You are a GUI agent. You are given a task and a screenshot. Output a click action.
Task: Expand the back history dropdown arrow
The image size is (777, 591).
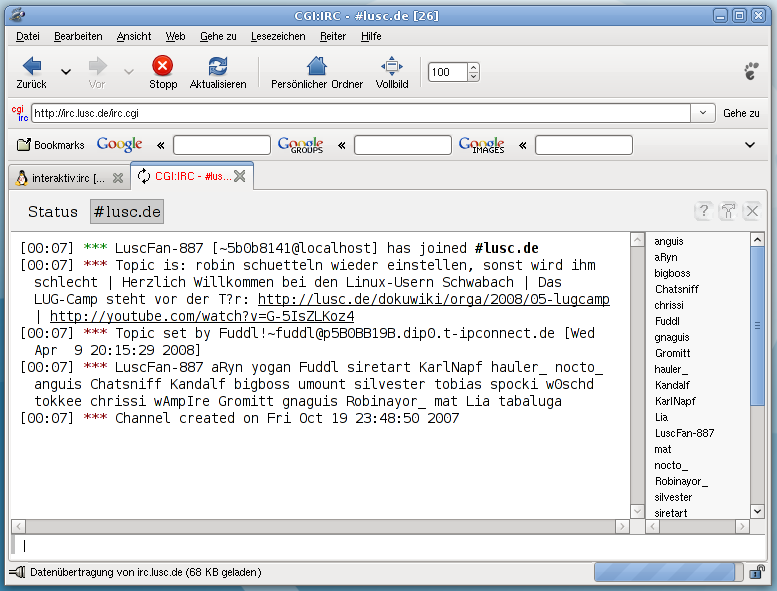(66, 72)
